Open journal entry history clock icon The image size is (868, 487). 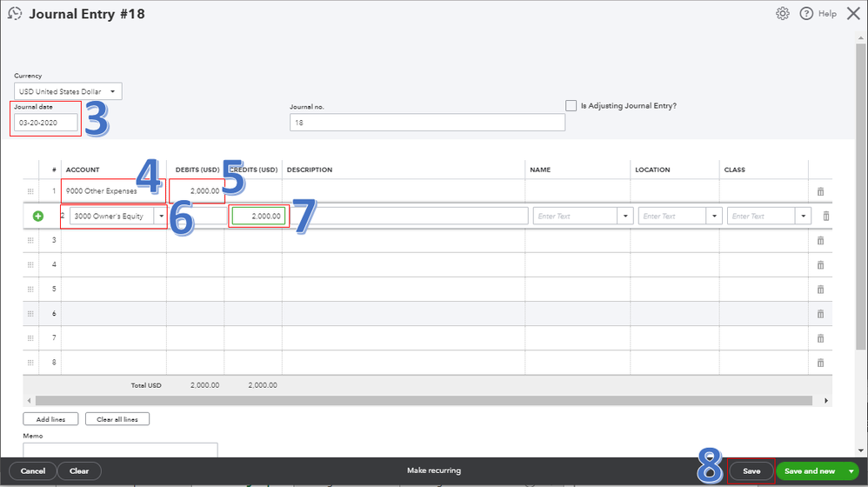tap(14, 14)
